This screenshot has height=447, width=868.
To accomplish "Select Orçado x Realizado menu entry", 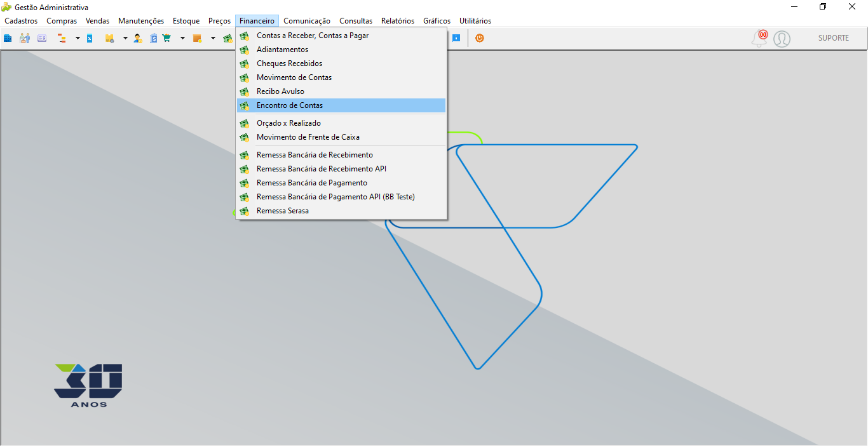I will click(x=341, y=123).
